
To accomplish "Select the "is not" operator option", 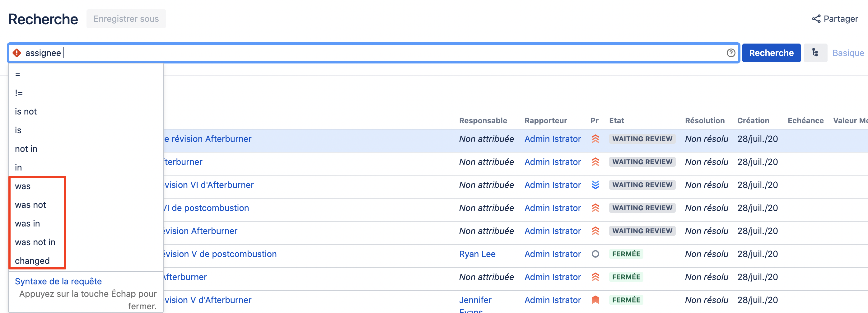I will point(26,111).
